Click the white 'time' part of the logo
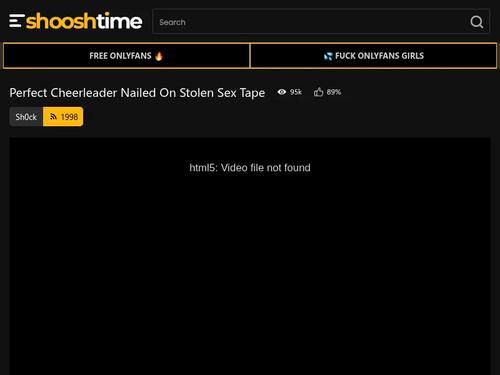This screenshot has width=500, height=375. pyautogui.click(x=119, y=21)
